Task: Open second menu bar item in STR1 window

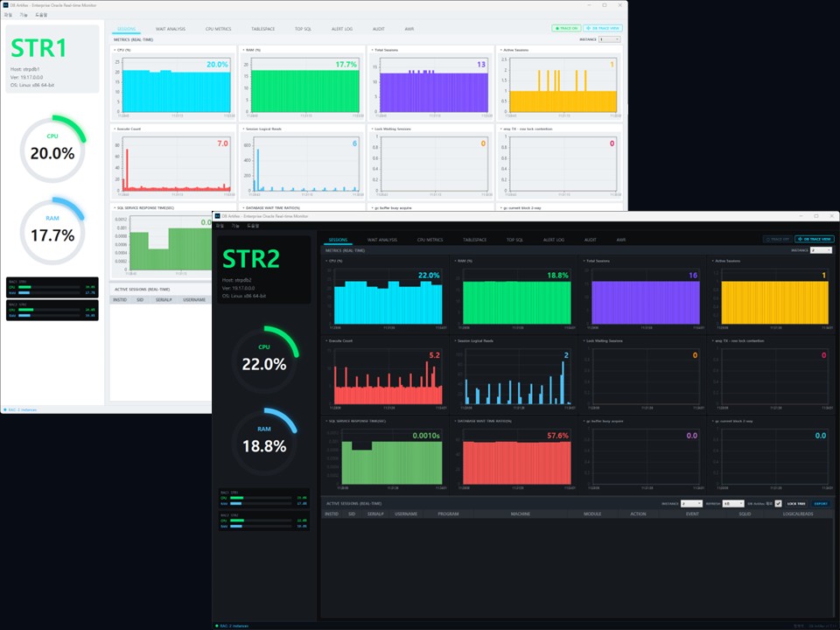Action: pos(24,15)
